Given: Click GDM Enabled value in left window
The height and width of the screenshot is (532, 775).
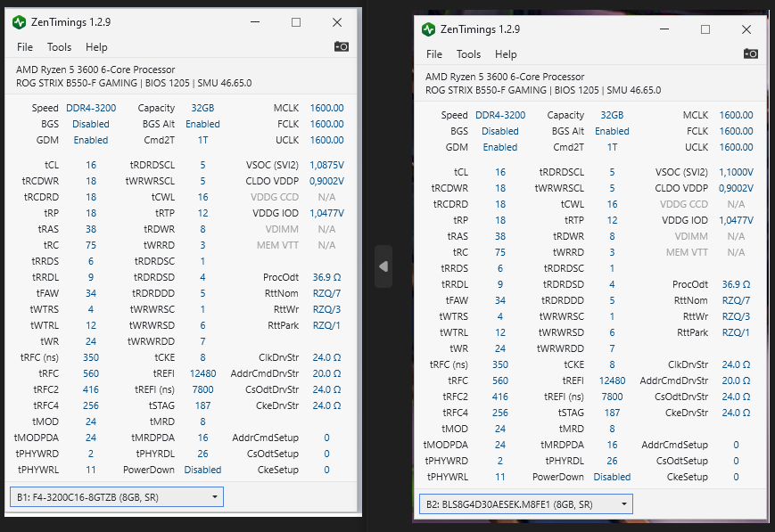Looking at the screenshot, I should tap(91, 140).
